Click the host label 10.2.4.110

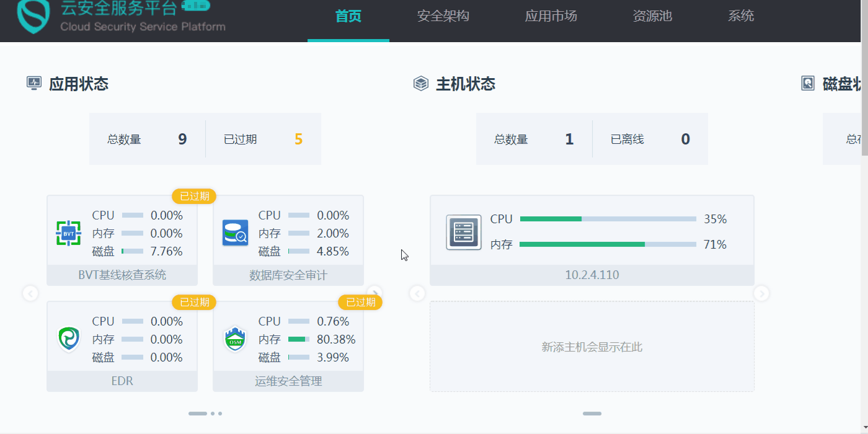click(591, 274)
